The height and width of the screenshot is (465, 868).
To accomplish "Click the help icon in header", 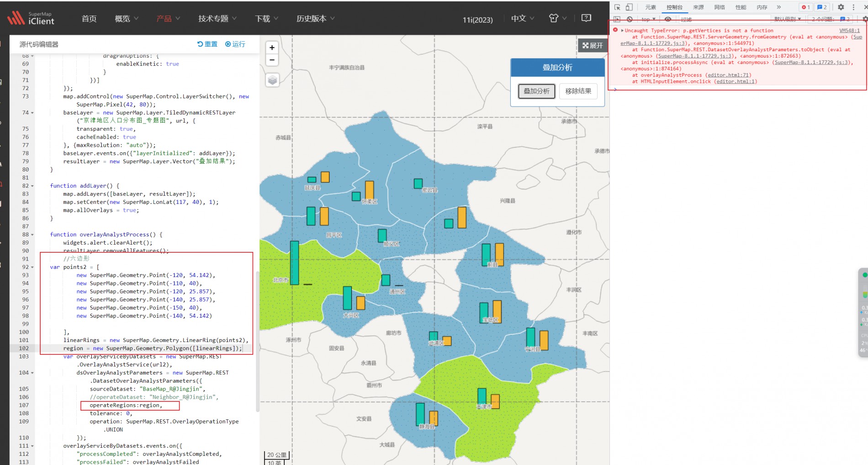I will pos(586,18).
